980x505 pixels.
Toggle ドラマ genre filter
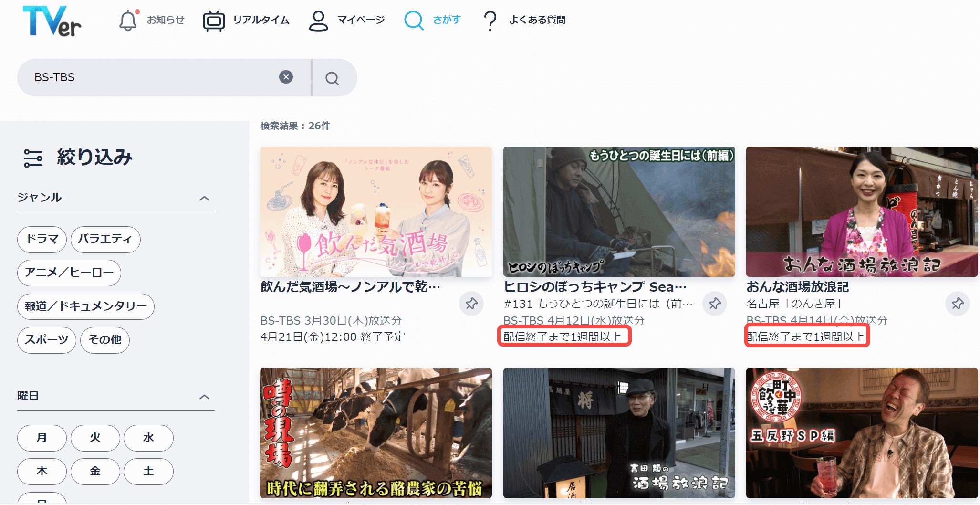coord(42,239)
